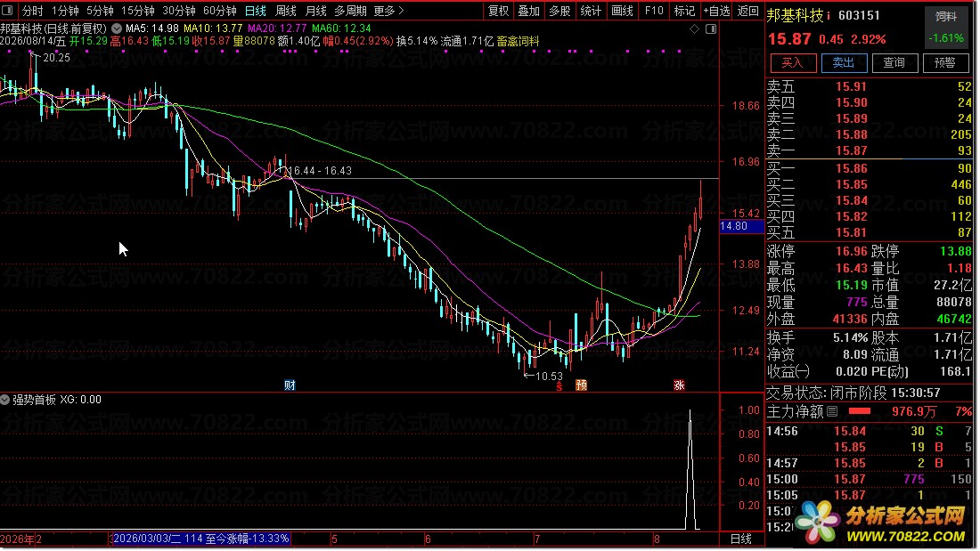Viewport: 980px width, 551px height.
Task: Open 画线 drawing tools
Action: point(622,11)
